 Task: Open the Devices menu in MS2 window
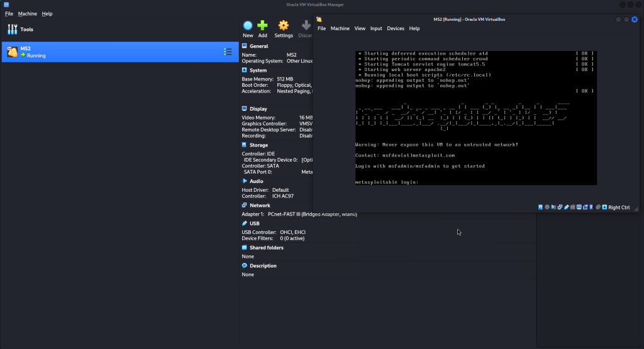click(396, 28)
